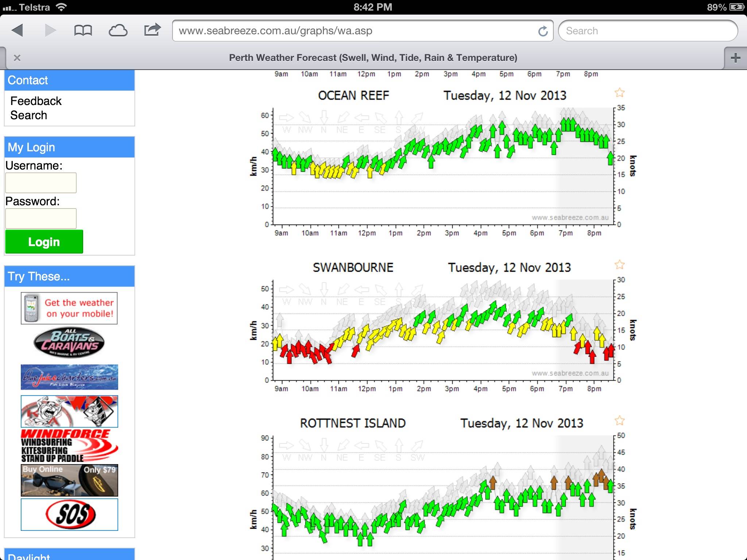
Task: Open the bookmarks book icon
Action: coord(83,31)
